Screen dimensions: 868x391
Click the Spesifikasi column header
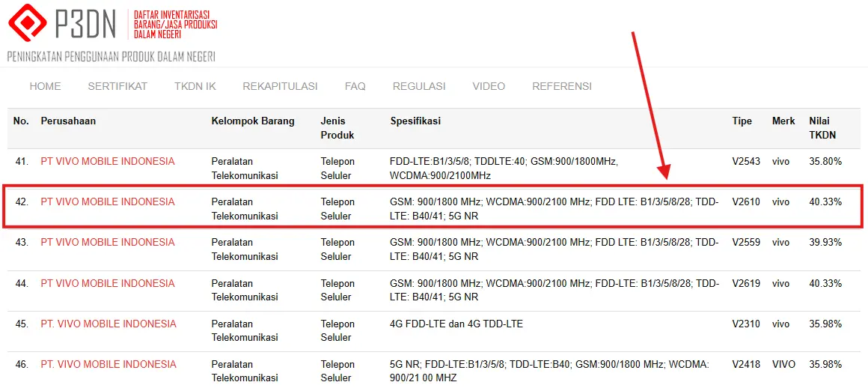416,121
